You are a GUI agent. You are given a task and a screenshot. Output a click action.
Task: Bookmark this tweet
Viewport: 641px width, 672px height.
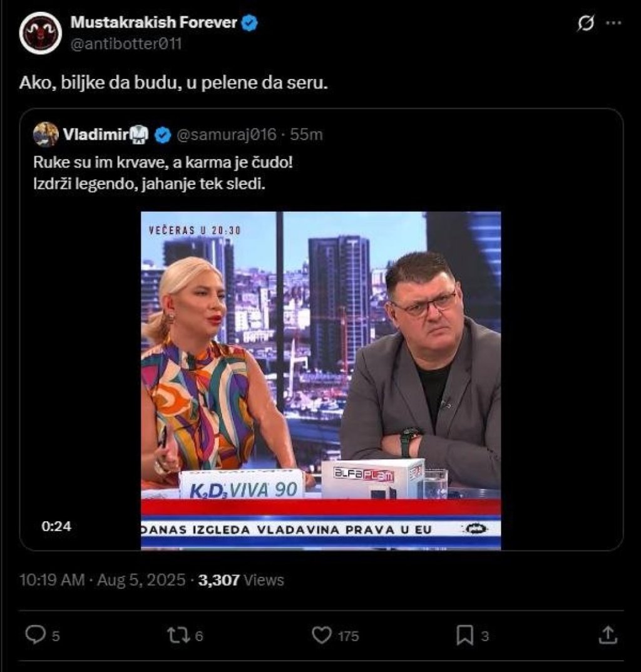(x=464, y=636)
